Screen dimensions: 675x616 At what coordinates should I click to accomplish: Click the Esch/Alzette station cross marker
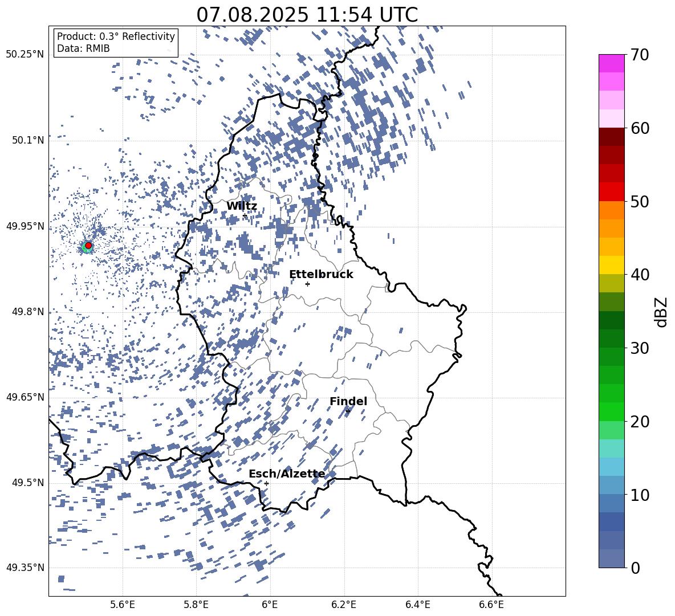(266, 483)
